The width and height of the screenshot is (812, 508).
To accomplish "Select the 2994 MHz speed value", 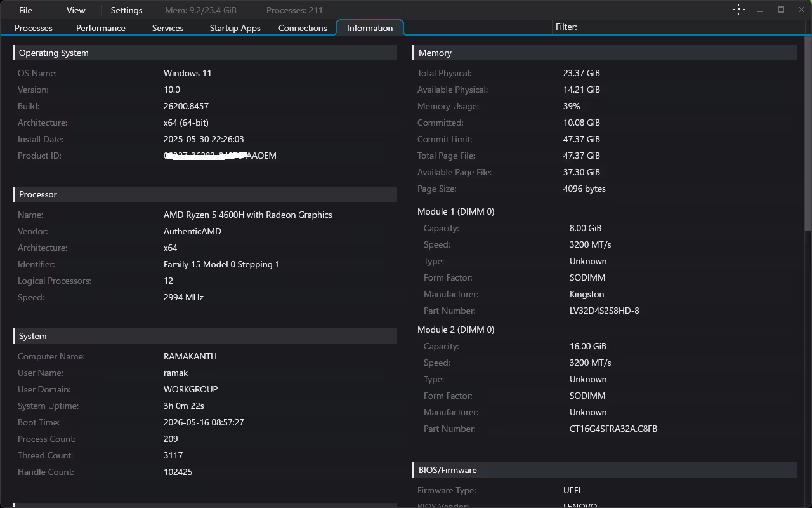I will coord(183,297).
